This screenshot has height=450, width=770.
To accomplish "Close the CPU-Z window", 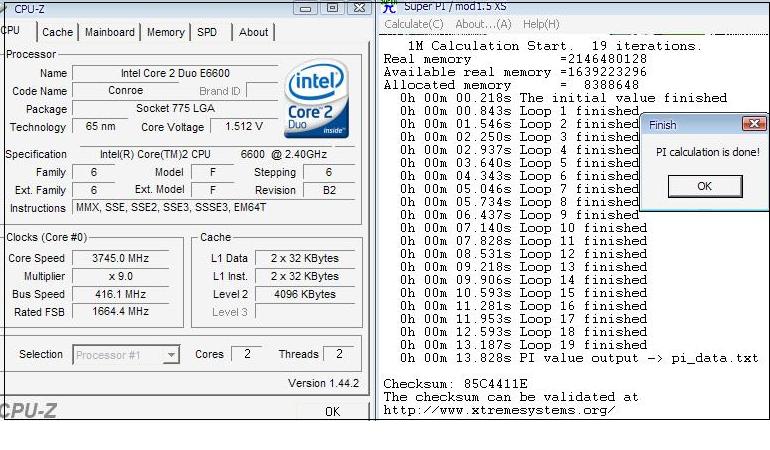I will click(x=359, y=8).
